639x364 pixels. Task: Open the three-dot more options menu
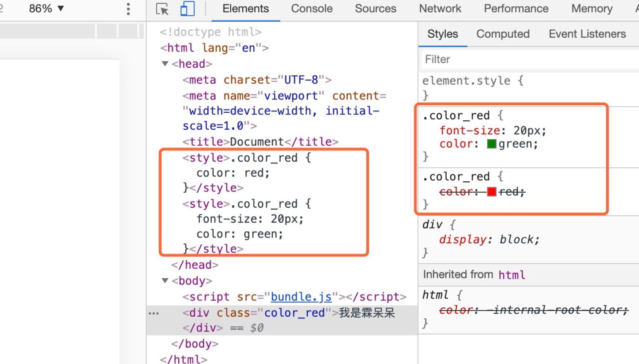128,9
